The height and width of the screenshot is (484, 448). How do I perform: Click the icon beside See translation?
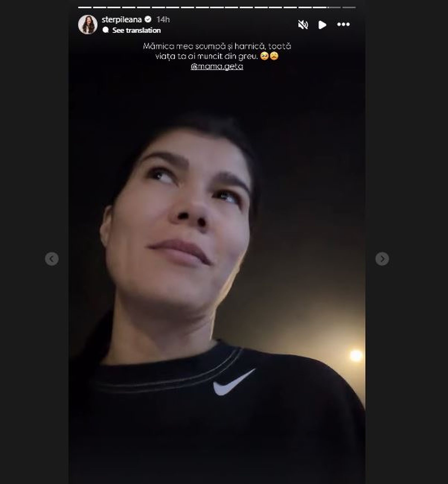pos(105,30)
